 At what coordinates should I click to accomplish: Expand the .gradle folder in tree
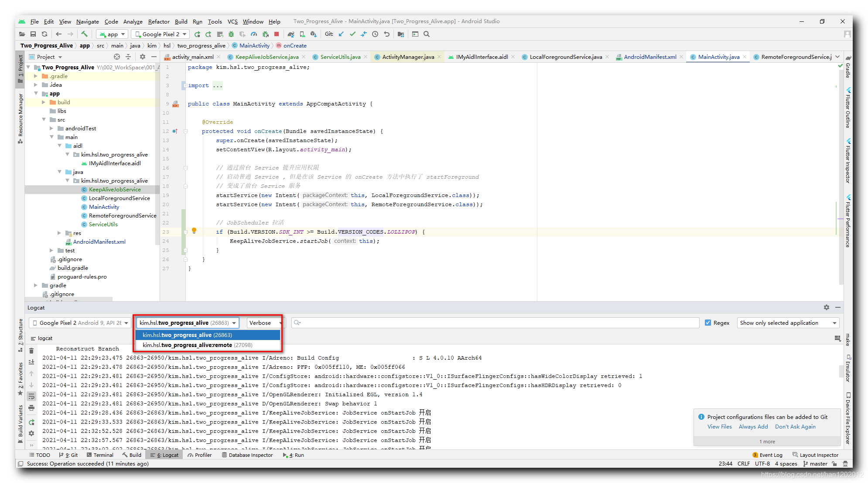36,76
